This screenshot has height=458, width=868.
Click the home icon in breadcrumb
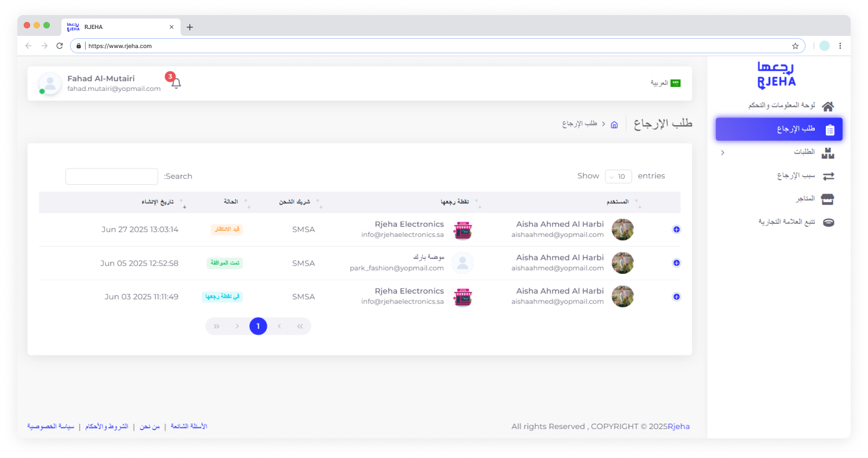(614, 124)
